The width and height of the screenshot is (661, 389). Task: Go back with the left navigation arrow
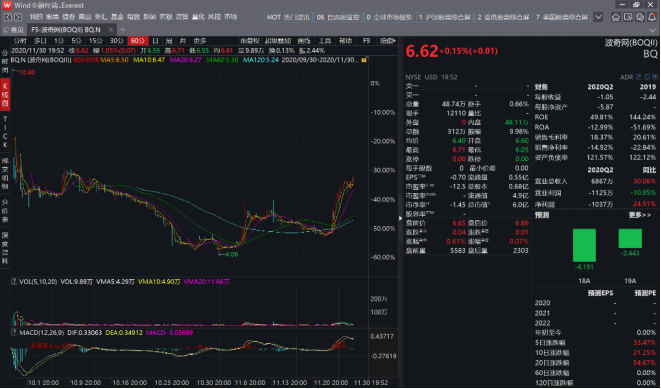coord(8,17)
